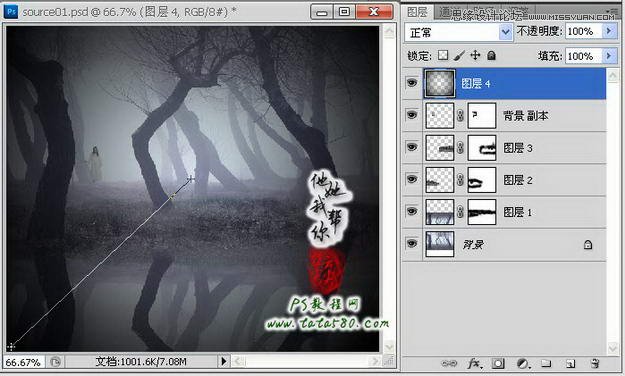Create new adjustment layer icon
625x376 pixels.
pyautogui.click(x=522, y=363)
